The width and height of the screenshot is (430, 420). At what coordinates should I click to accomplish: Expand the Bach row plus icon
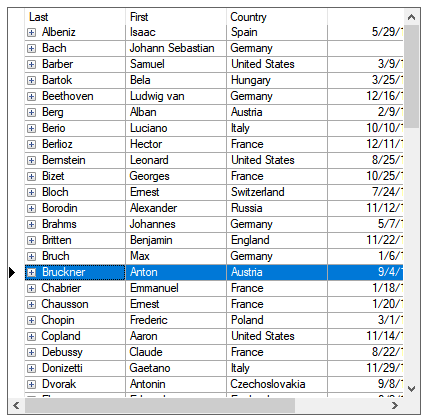[31, 48]
